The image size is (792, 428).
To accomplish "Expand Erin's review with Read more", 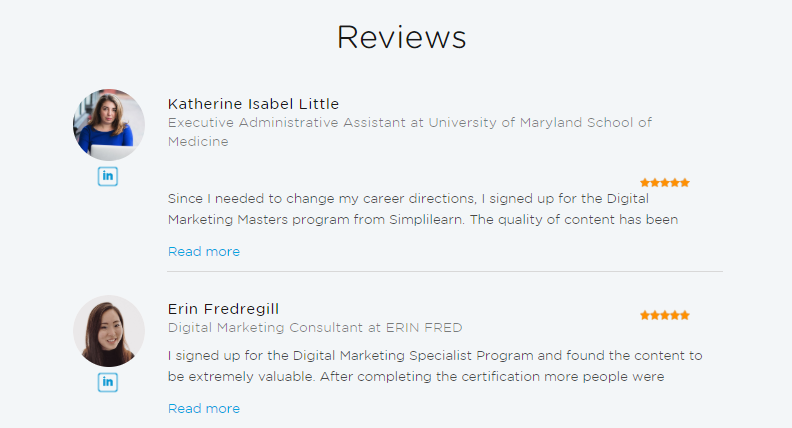I will coord(204,408).
